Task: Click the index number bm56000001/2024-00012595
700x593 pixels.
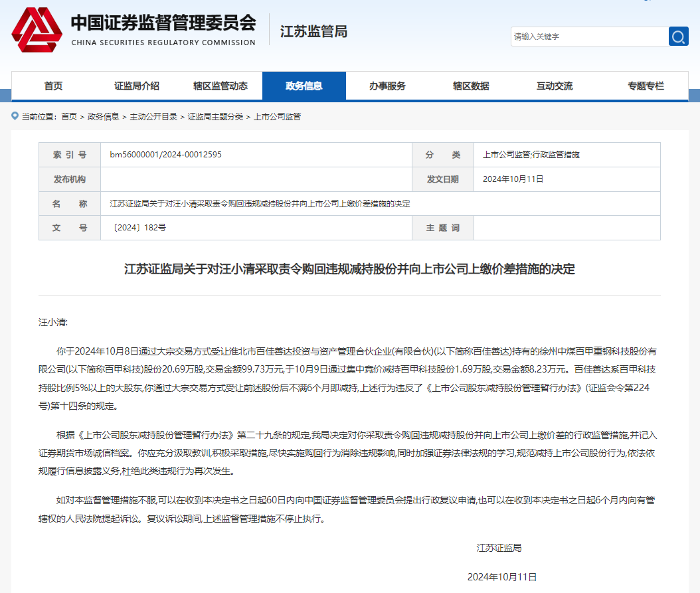Action: click(x=165, y=155)
